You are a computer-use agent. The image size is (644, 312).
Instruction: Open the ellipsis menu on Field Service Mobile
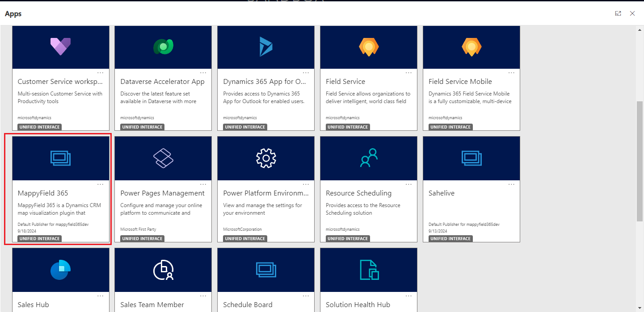(x=512, y=73)
